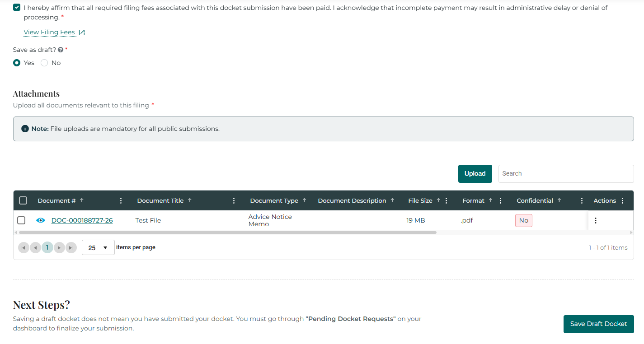Open the items per page dropdown

[98, 247]
